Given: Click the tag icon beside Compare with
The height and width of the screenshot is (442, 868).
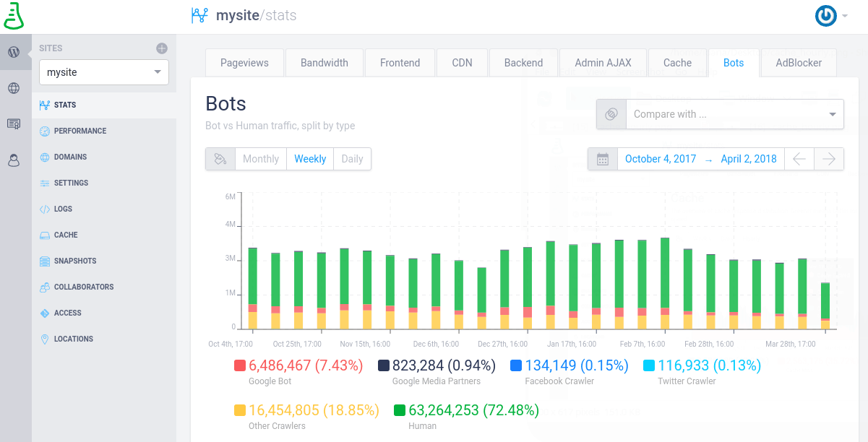Looking at the screenshot, I should click(x=611, y=113).
